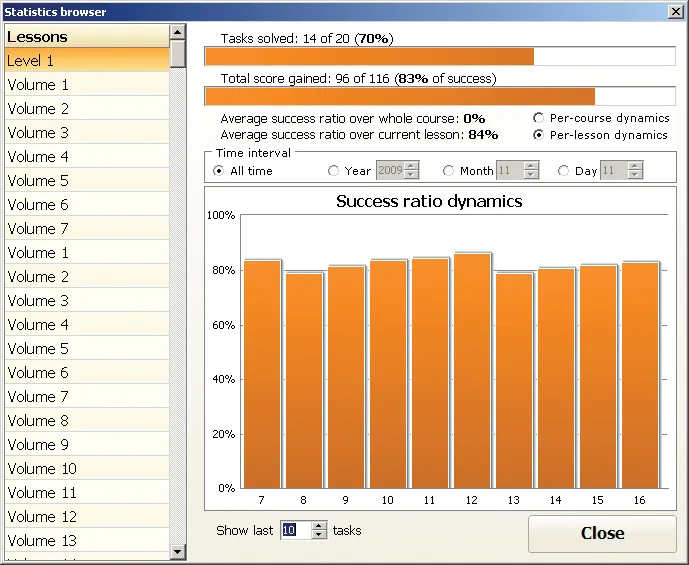Select the Volume 8 lesson
This screenshot has height=565, width=689.
point(87,420)
